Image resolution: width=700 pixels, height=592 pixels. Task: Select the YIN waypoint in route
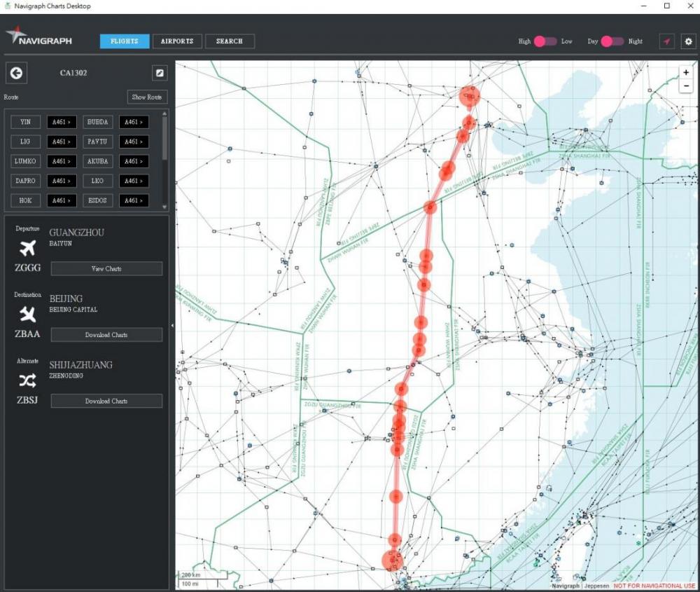(25, 122)
